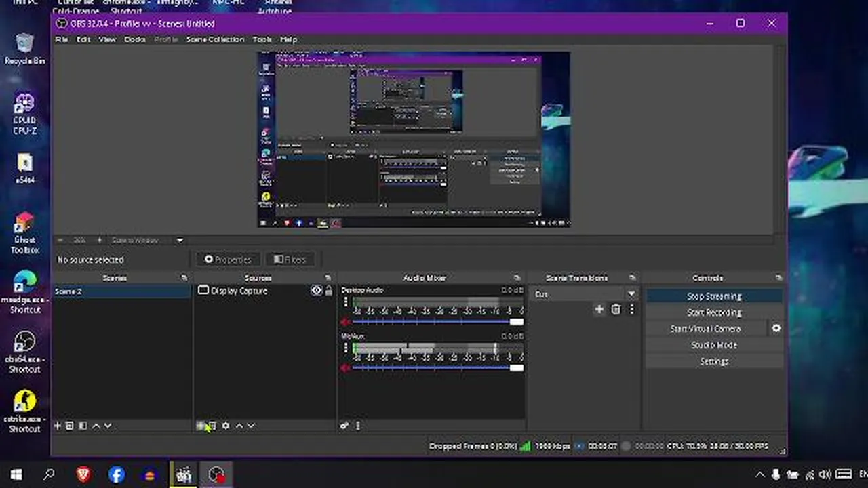Move the source down in the Sources dock

coord(250,426)
